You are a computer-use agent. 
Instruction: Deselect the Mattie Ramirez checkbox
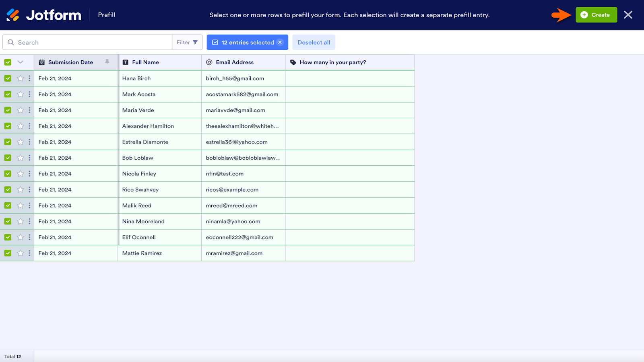click(8, 253)
